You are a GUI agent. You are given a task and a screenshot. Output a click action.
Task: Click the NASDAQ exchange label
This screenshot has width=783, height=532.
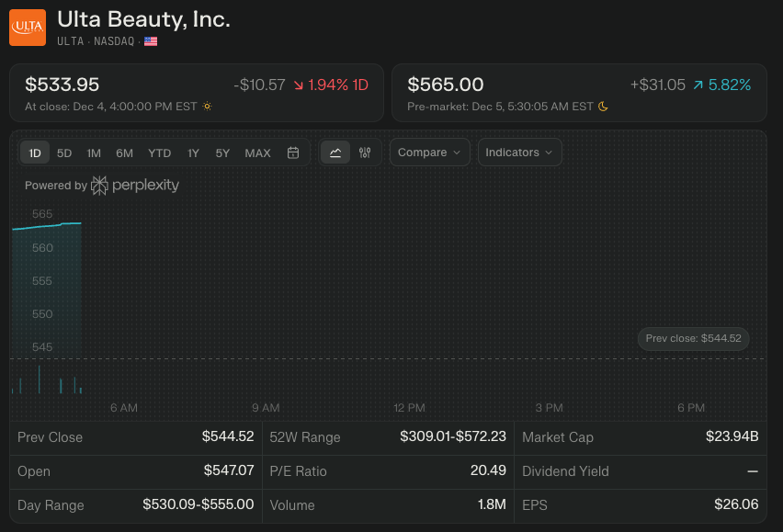(x=114, y=41)
